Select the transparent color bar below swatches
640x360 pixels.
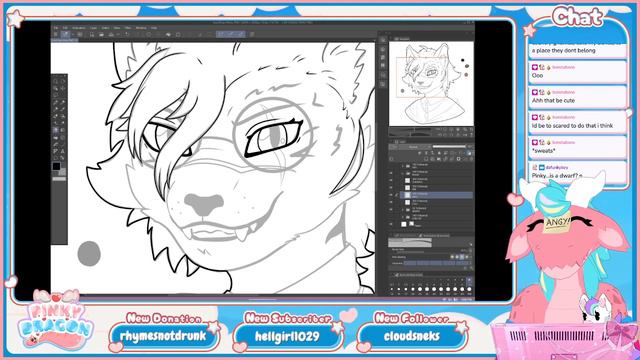click(x=59, y=179)
